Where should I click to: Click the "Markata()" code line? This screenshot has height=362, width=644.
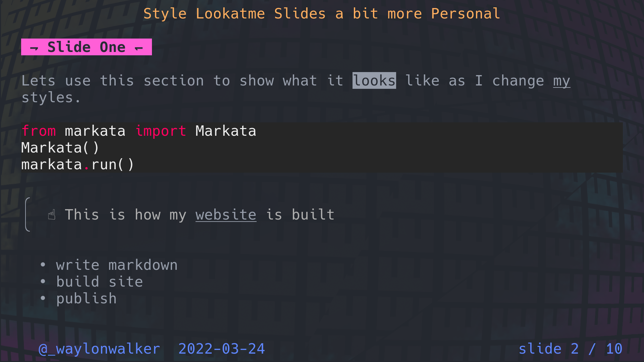60,148
